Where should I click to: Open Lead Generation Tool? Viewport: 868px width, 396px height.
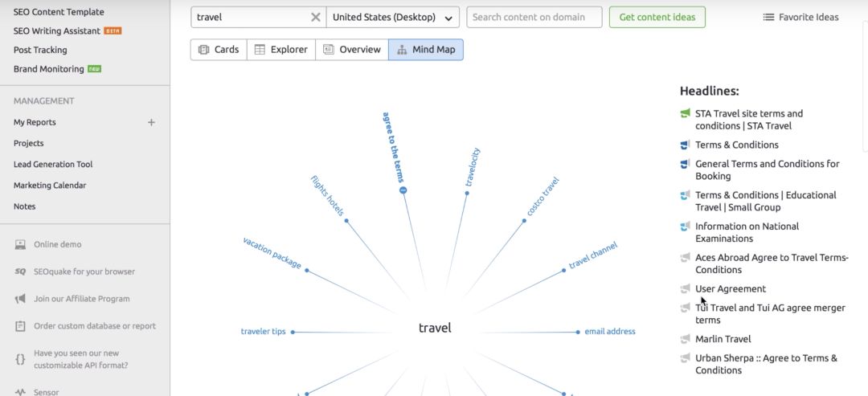pyautogui.click(x=53, y=164)
